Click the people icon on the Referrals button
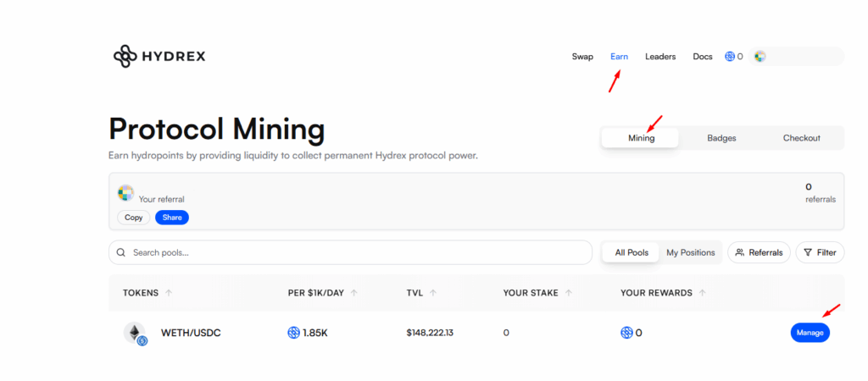 pos(739,252)
